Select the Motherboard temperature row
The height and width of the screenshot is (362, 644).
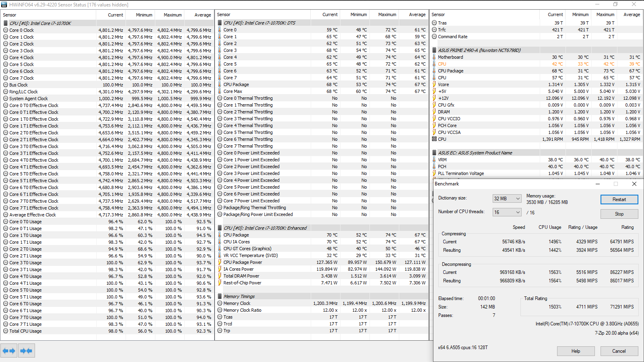click(537, 57)
